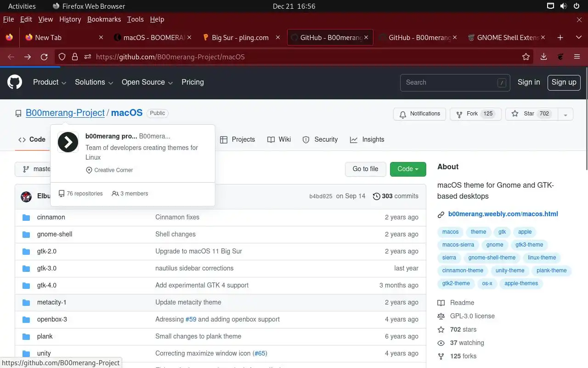This screenshot has height=368, width=588.
Task: Open the green Code dropdown button
Action: click(x=408, y=169)
